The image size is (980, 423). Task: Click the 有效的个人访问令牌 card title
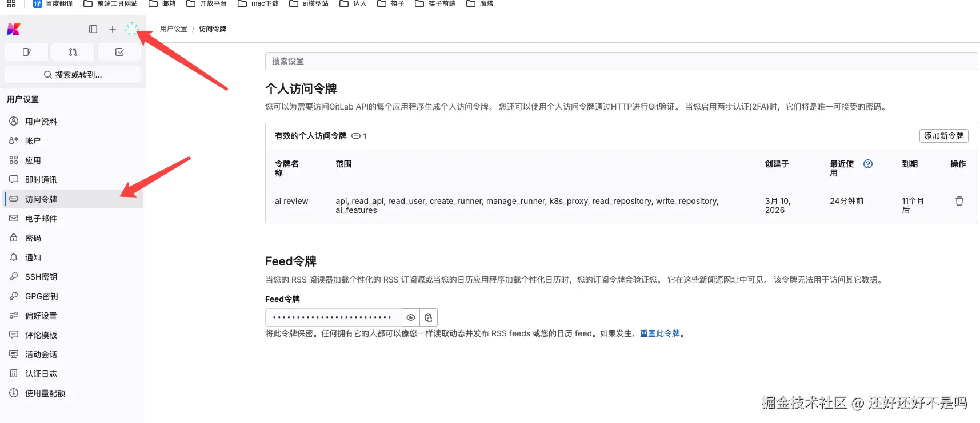tap(311, 136)
